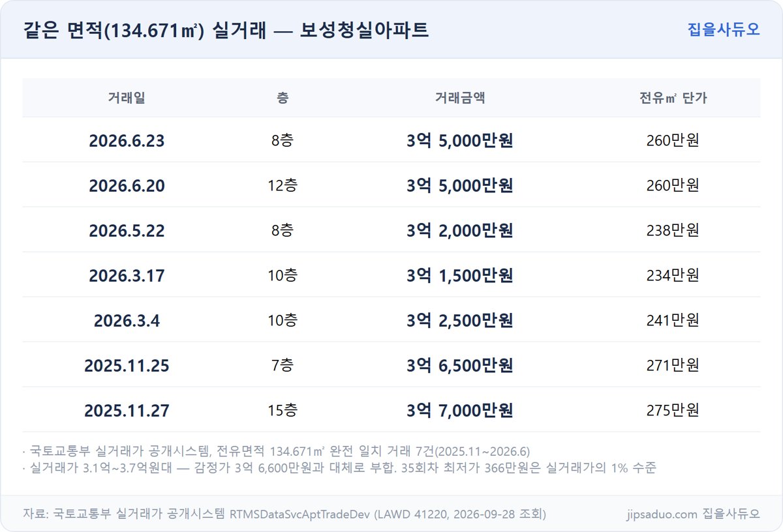The image size is (783, 532).
Task: Click the 거래금액 column header
Action: (x=460, y=98)
